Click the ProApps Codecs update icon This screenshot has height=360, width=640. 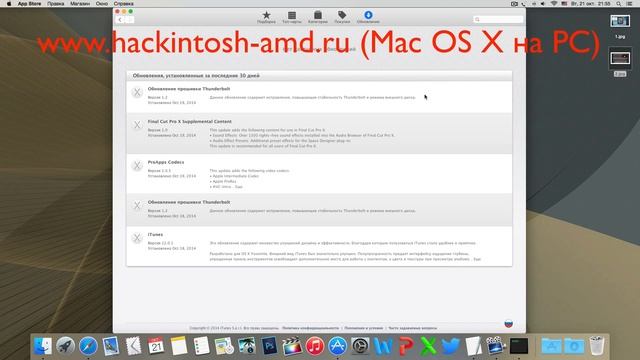(x=137, y=165)
